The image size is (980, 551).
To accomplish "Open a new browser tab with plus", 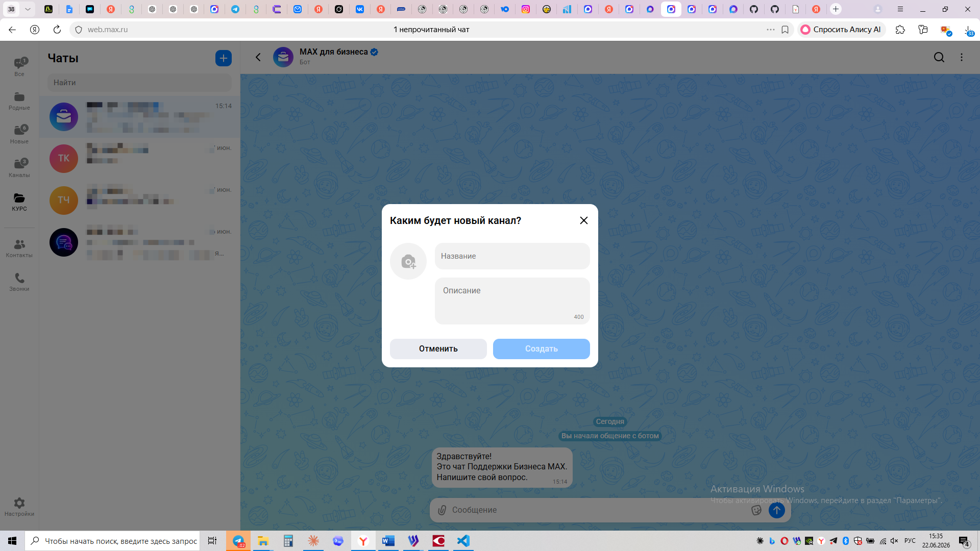I will pyautogui.click(x=836, y=9).
